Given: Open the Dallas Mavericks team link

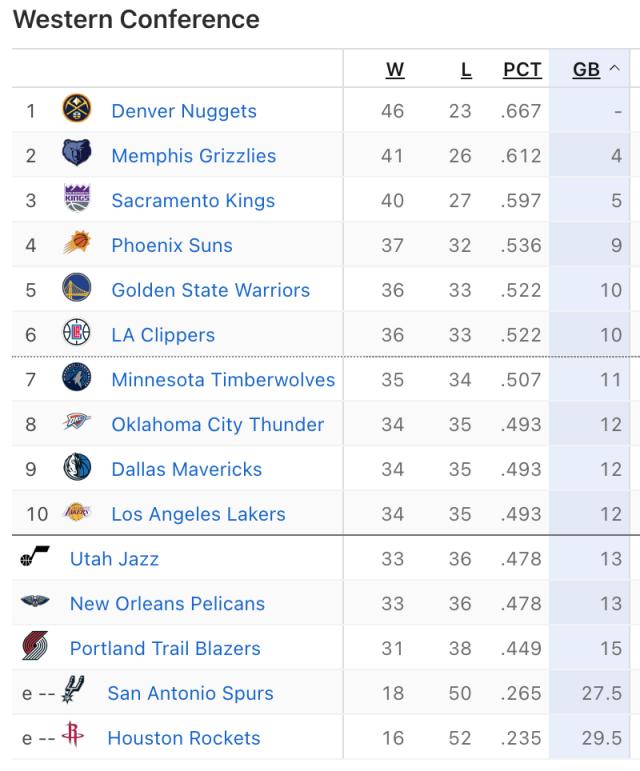Looking at the screenshot, I should pyautogui.click(x=186, y=469).
